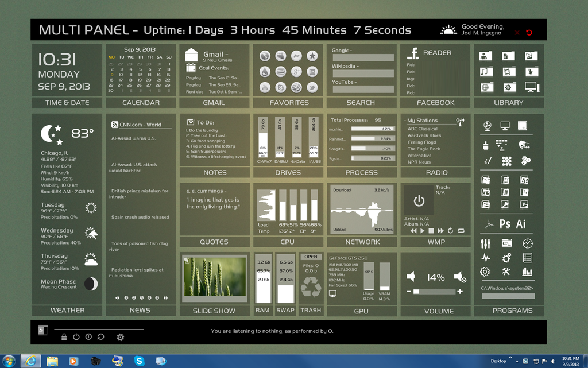This screenshot has height=368, width=588.
Task: Open the Google+ favorite icon
Action: (x=296, y=72)
